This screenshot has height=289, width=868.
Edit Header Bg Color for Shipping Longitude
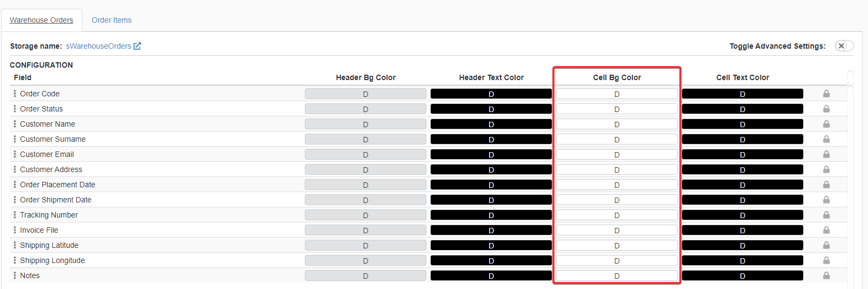365,260
